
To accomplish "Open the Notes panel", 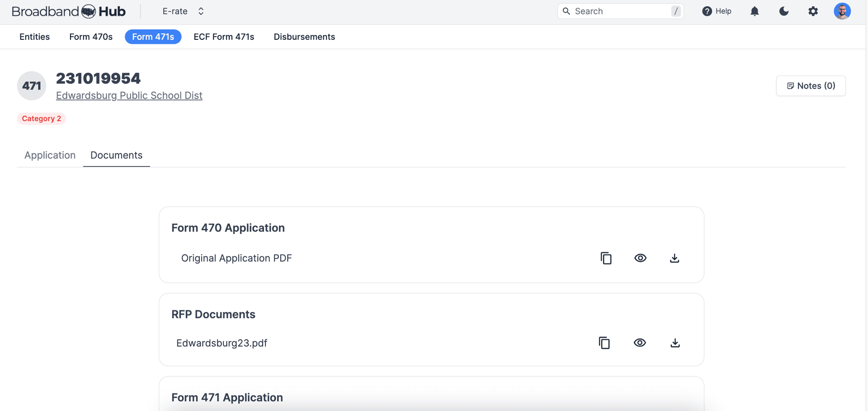I will [x=811, y=85].
